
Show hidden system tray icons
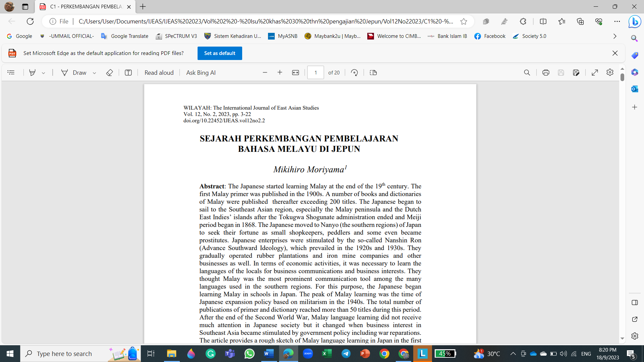(513, 354)
